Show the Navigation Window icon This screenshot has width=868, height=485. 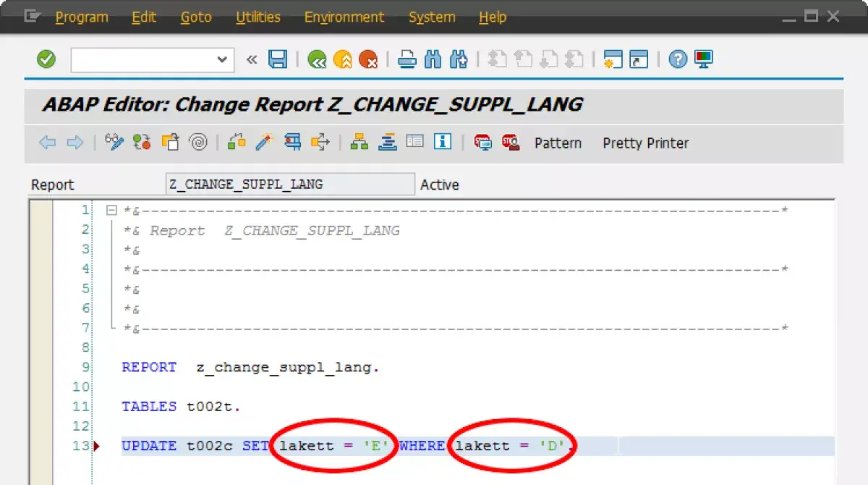click(x=388, y=142)
